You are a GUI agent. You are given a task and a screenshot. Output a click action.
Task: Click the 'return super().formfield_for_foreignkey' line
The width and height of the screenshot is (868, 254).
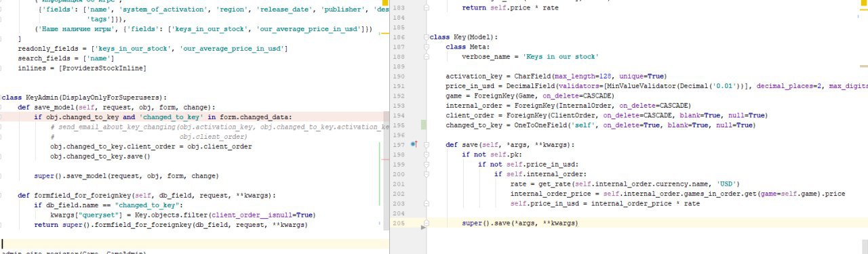(x=170, y=224)
